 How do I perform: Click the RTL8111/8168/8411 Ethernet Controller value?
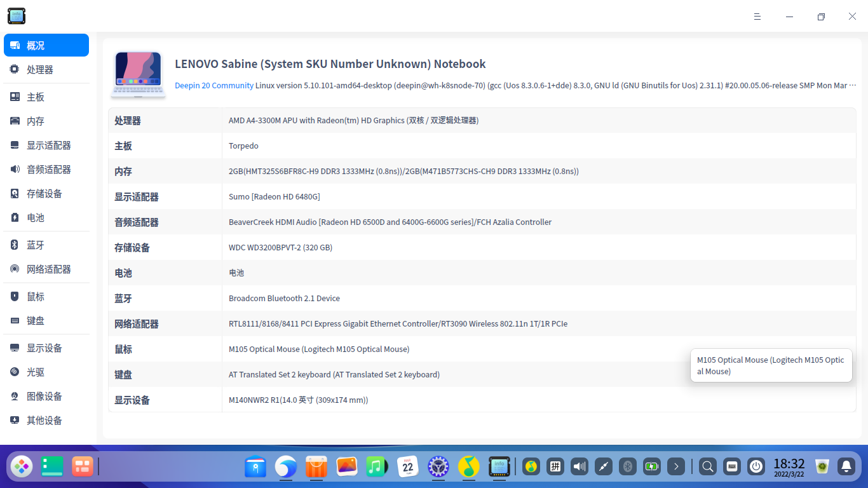(398, 323)
